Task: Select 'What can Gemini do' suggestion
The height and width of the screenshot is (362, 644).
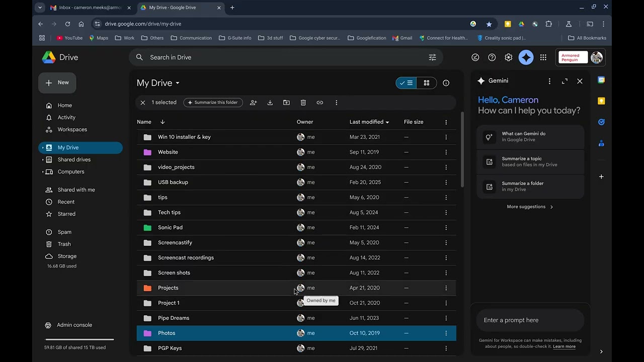Action: pos(530,137)
